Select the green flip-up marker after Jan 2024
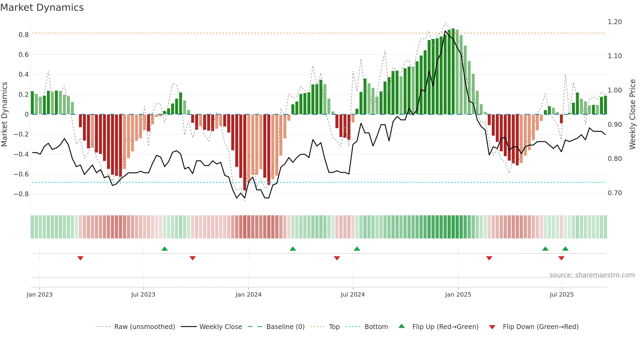The width and height of the screenshot is (644, 362). point(293,249)
